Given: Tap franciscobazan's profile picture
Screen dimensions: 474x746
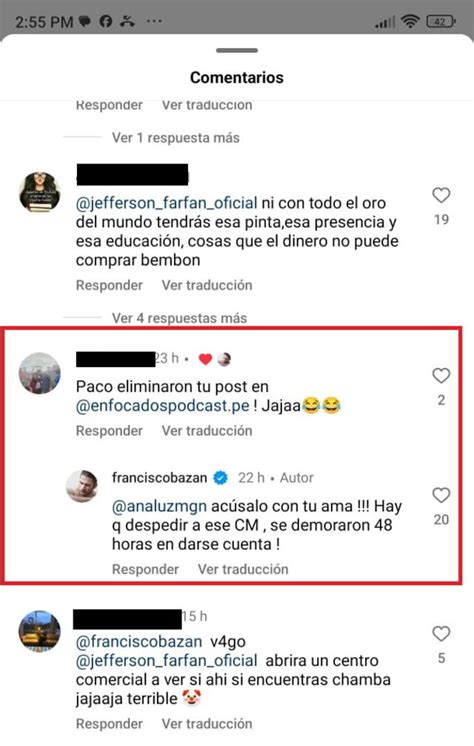Looking at the screenshot, I should (82, 486).
